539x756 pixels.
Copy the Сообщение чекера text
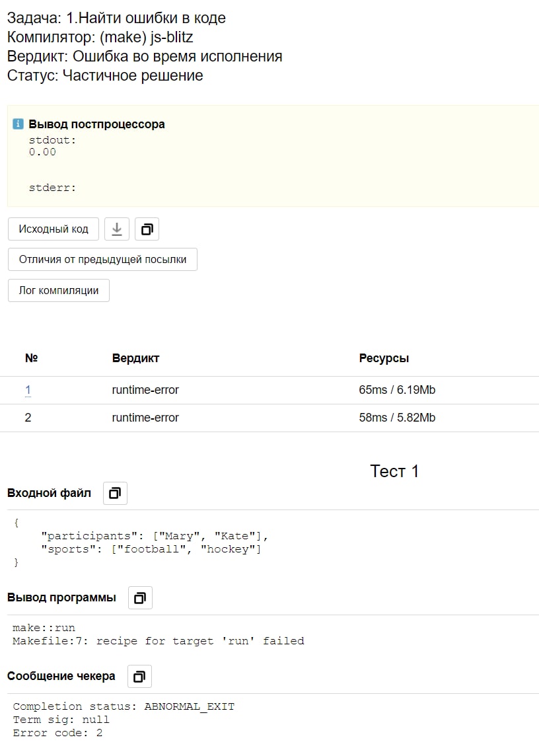click(x=140, y=677)
